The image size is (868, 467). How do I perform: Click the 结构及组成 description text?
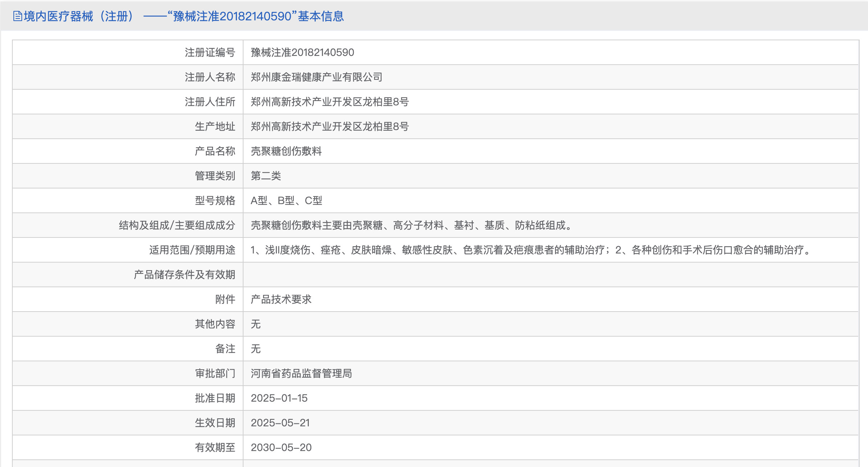412,225
